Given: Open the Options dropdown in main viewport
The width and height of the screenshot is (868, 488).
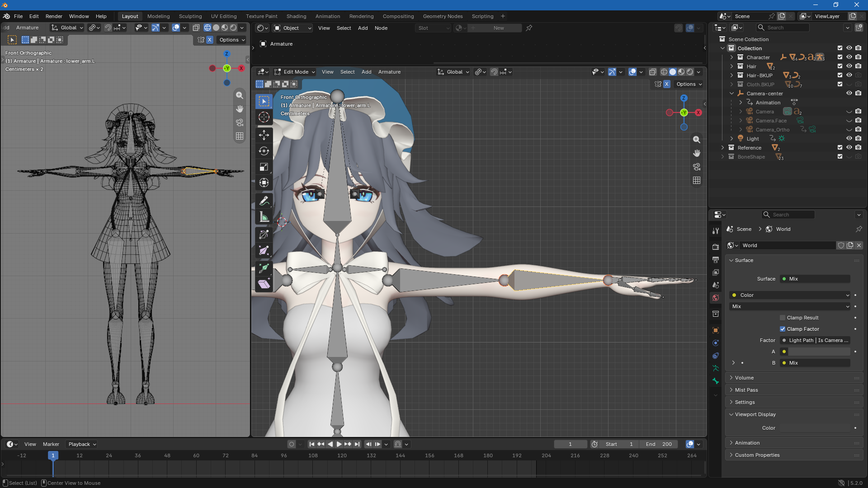Looking at the screenshot, I should click(x=689, y=84).
